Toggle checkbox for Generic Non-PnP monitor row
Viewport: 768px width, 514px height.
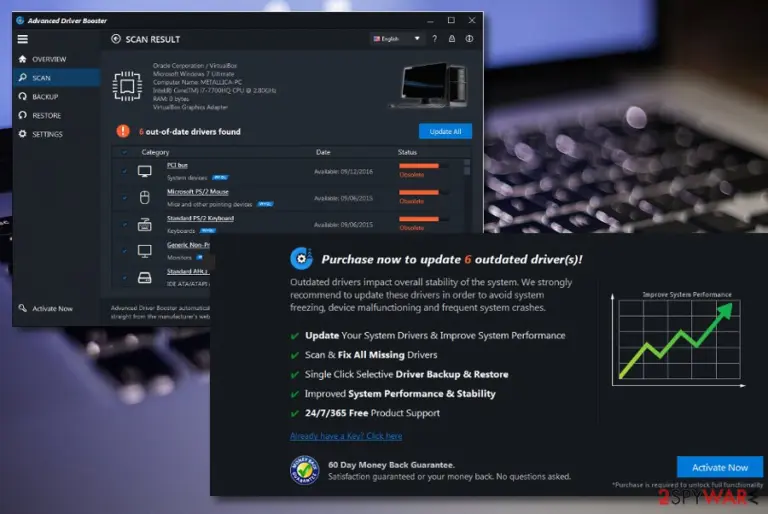click(x=124, y=251)
